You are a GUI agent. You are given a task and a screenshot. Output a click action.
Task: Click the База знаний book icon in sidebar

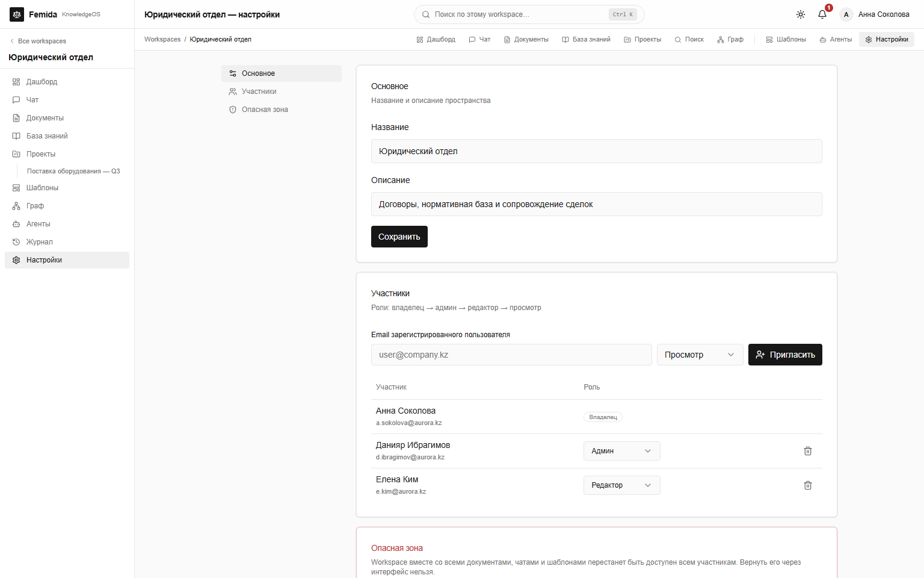(x=16, y=136)
